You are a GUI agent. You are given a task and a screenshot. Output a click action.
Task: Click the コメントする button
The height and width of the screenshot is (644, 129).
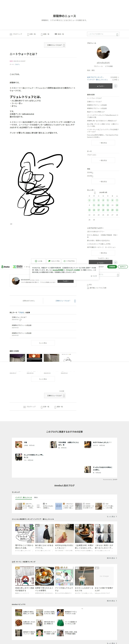54,261
